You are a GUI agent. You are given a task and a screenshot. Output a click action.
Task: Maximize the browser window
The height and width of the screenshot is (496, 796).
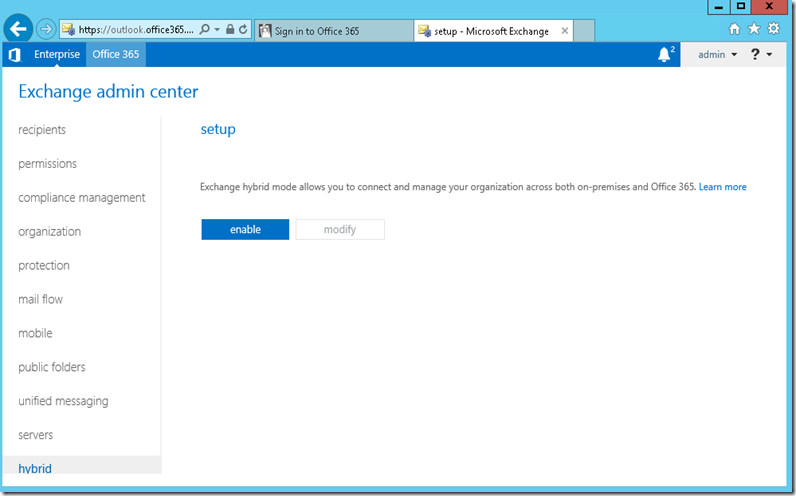tap(741, 7)
